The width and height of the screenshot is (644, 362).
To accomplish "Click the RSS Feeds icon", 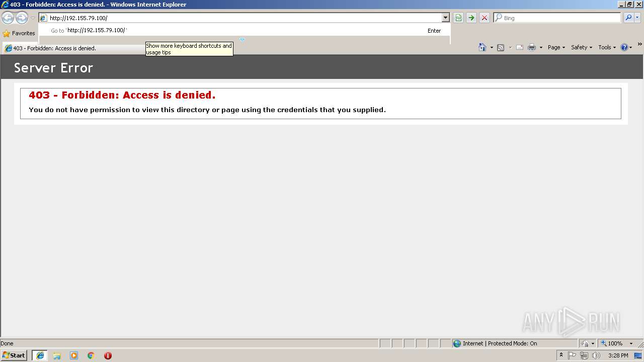I will coord(501,47).
